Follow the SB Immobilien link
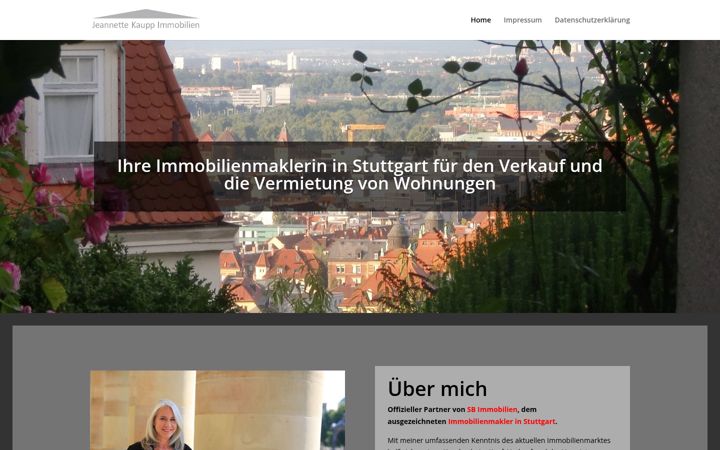Screen dimensions: 720x450 click(492, 409)
